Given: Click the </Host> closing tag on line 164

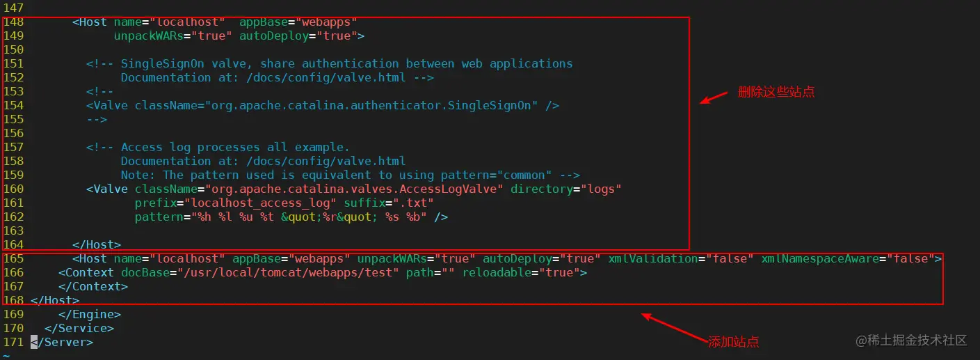Looking at the screenshot, I should 97,244.
